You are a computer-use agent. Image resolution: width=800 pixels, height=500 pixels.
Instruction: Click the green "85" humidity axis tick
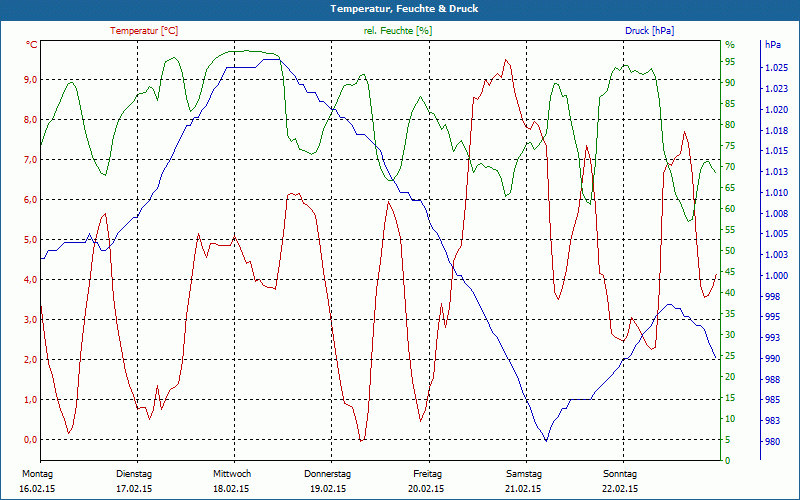731,104
